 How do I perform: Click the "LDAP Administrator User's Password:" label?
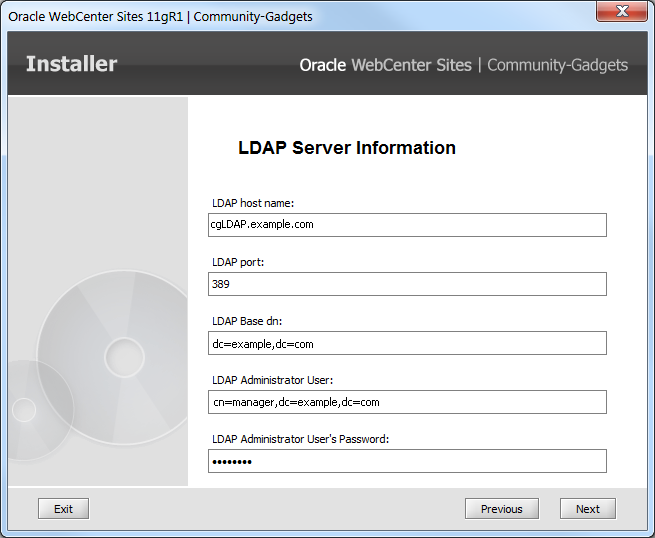point(300,439)
